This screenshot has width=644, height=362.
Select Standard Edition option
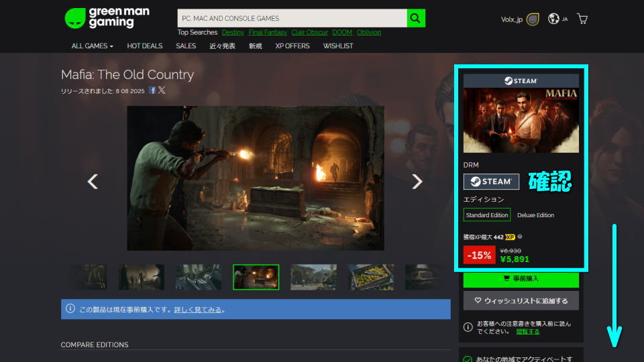click(x=487, y=215)
